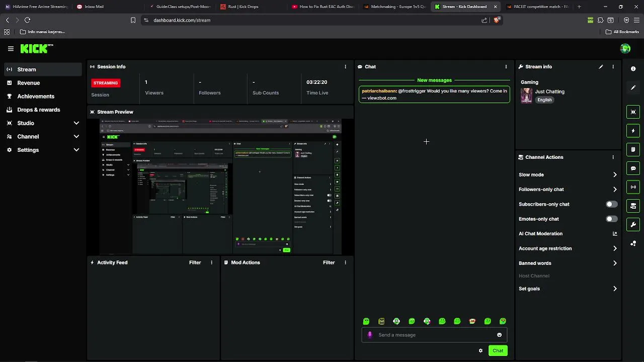Click the browser address bar URL
Image resolution: width=644 pixels, height=362 pixels.
(182, 20)
